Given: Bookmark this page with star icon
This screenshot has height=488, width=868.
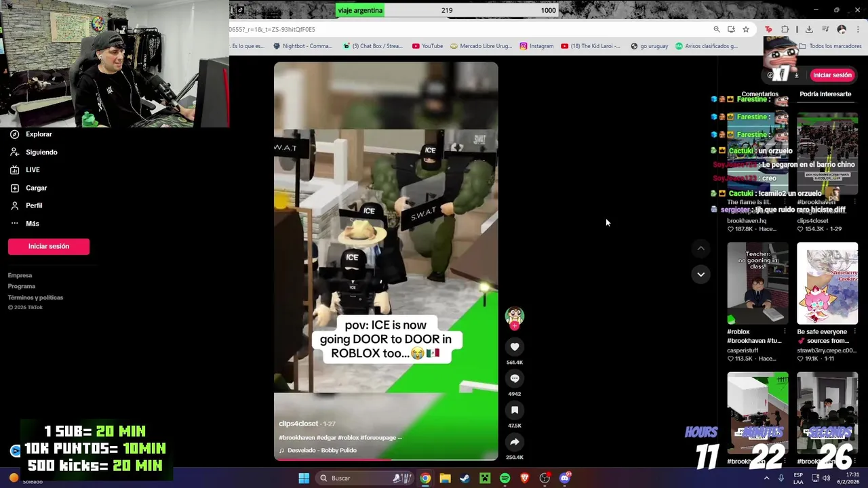Looking at the screenshot, I should pyautogui.click(x=746, y=29).
